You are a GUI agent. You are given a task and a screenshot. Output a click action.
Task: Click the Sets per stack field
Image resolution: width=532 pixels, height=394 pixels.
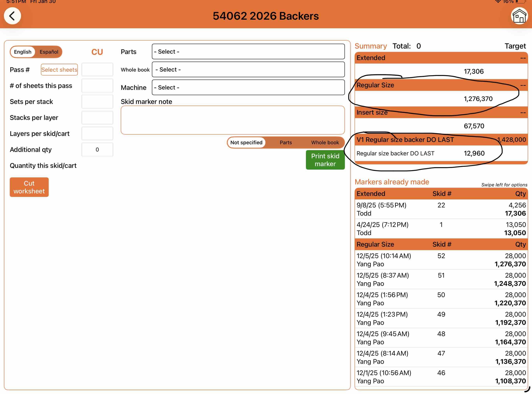click(97, 102)
